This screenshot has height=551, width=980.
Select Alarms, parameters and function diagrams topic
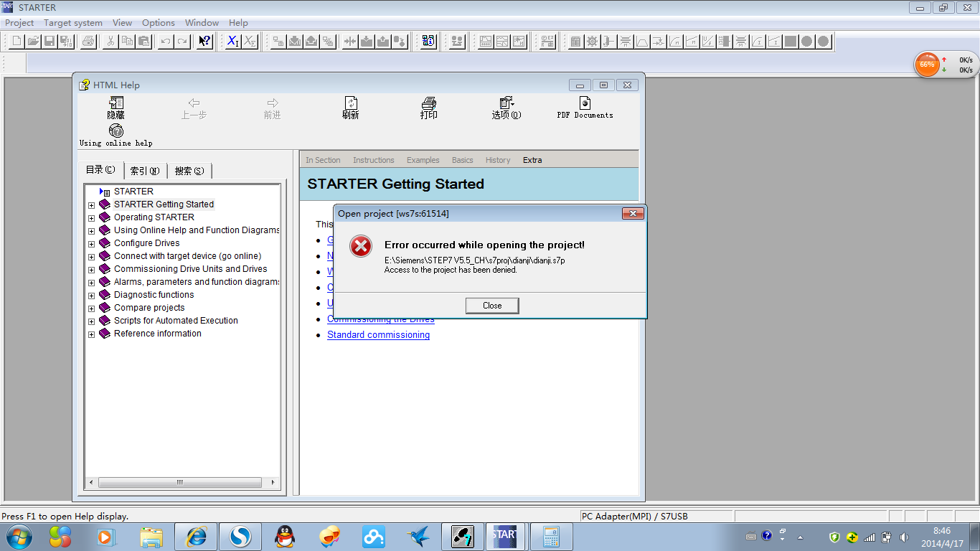tap(197, 282)
